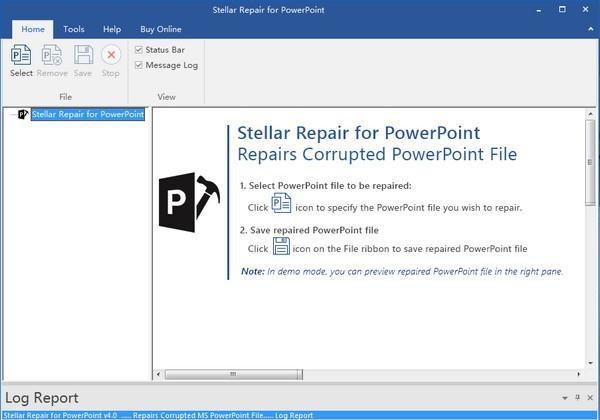Select the highlighted log report line
Viewport: 600px width, 420px height.
(300, 415)
